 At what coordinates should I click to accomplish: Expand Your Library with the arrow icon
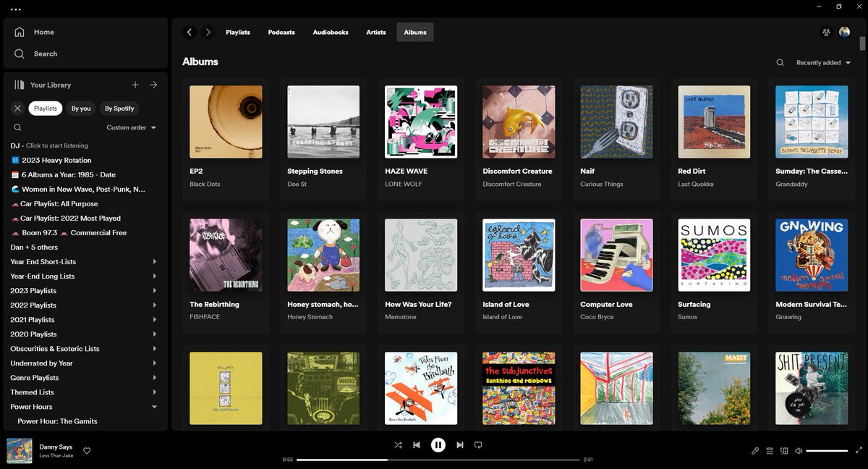pyautogui.click(x=153, y=85)
